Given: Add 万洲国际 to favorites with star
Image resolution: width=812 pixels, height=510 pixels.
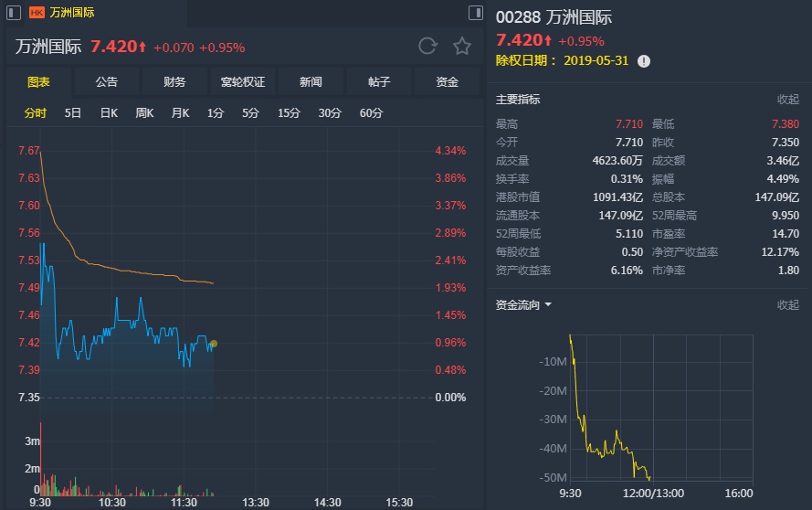Looking at the screenshot, I should (x=462, y=47).
